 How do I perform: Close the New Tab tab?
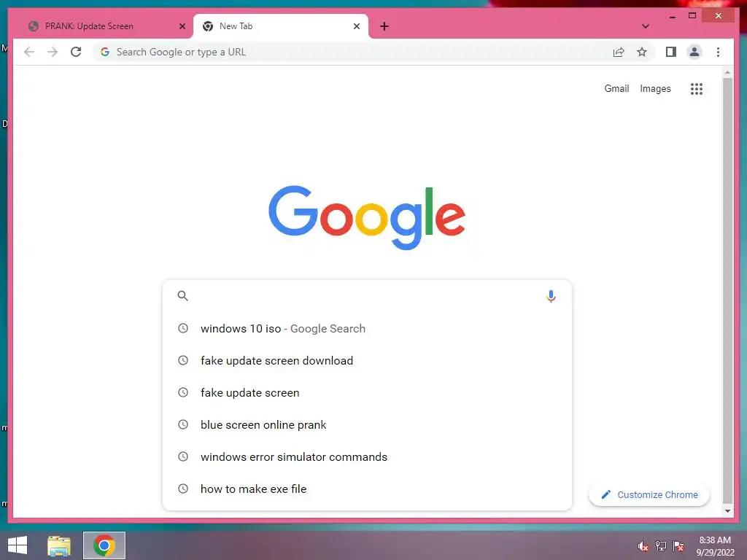pos(356,26)
